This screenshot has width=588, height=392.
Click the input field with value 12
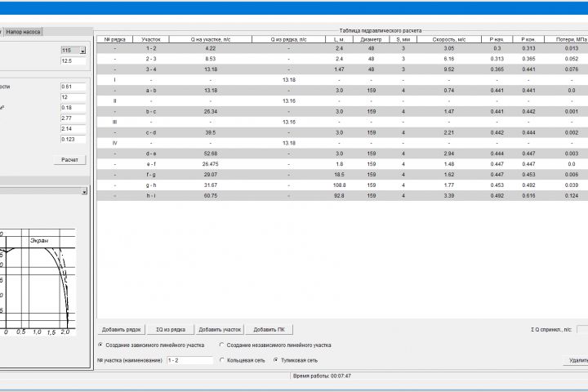tap(73, 97)
